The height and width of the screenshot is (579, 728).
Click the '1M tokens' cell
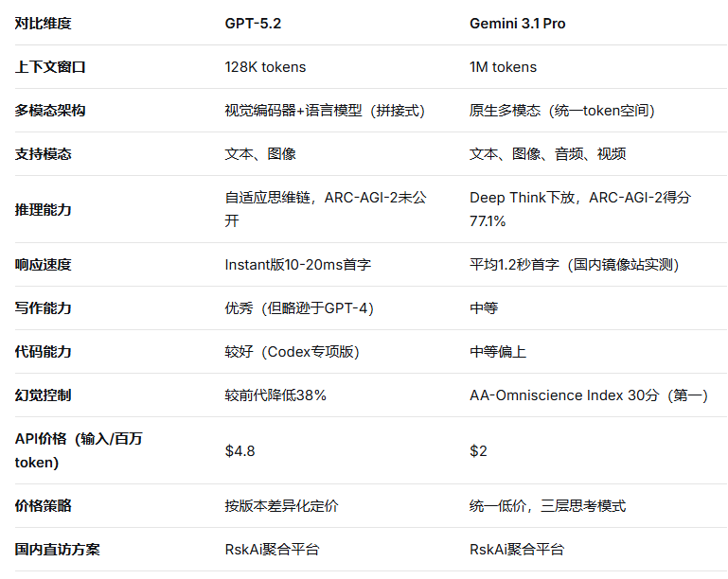(x=504, y=67)
